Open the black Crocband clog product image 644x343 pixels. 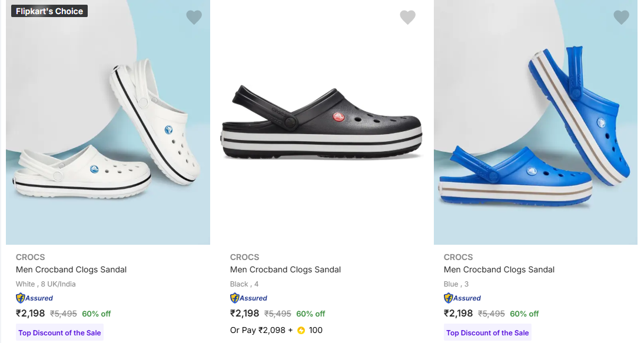click(x=321, y=122)
